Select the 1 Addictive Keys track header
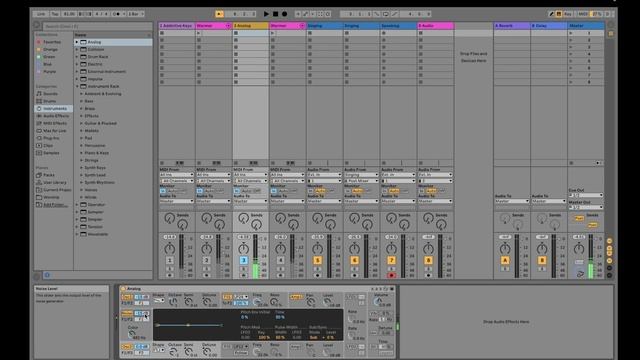 pyautogui.click(x=177, y=26)
